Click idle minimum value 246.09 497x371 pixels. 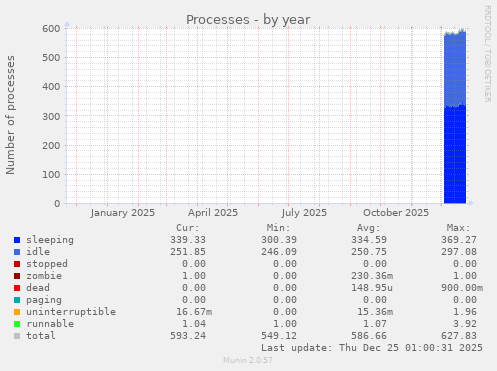(x=279, y=252)
